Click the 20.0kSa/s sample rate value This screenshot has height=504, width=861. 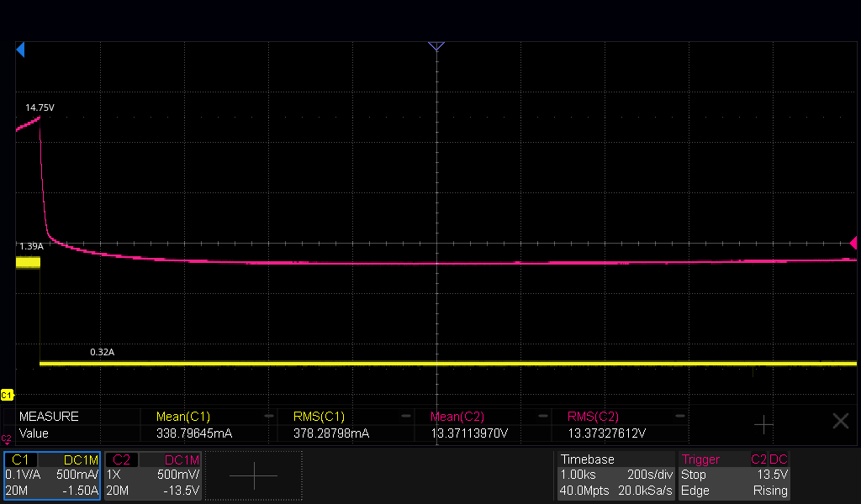[x=645, y=491]
